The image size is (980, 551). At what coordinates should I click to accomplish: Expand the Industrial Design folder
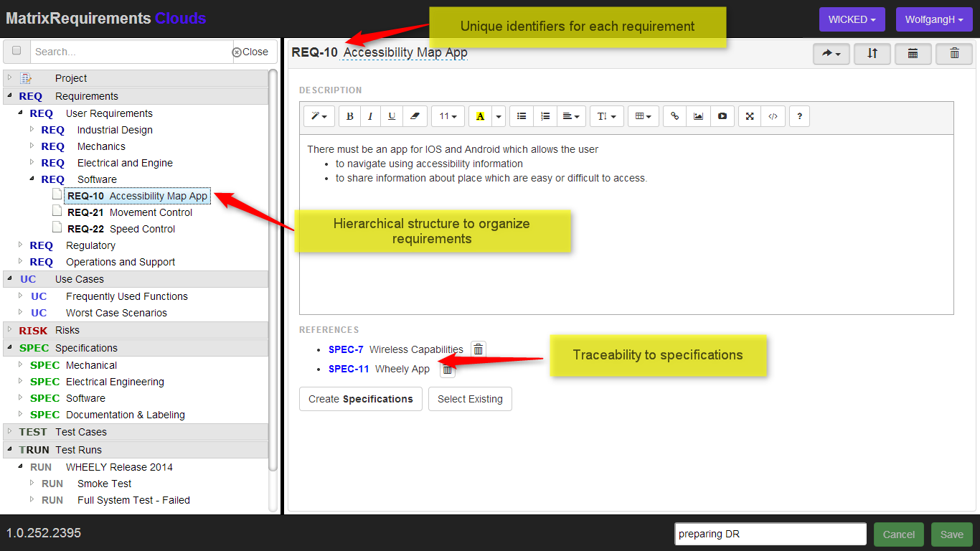click(x=32, y=129)
